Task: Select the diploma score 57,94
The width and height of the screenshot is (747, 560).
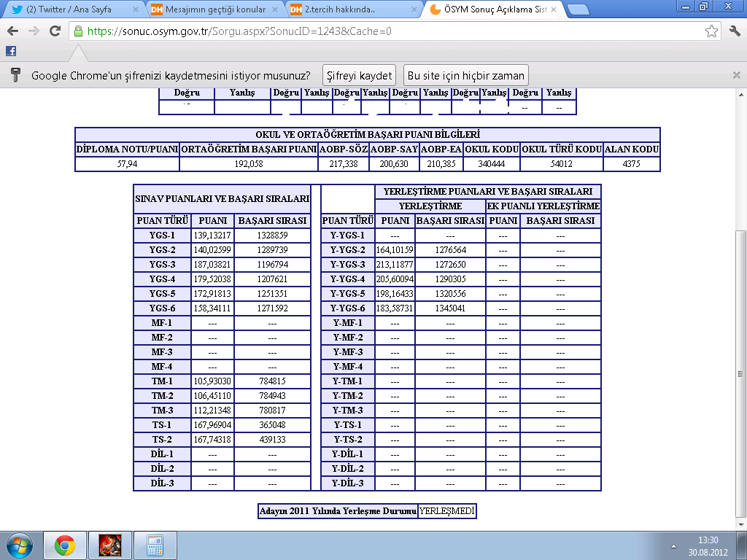Action: (127, 164)
